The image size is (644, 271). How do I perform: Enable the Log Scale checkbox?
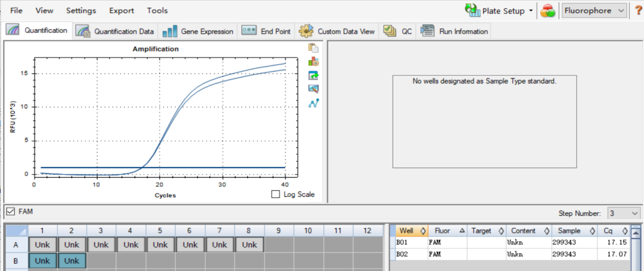275,194
